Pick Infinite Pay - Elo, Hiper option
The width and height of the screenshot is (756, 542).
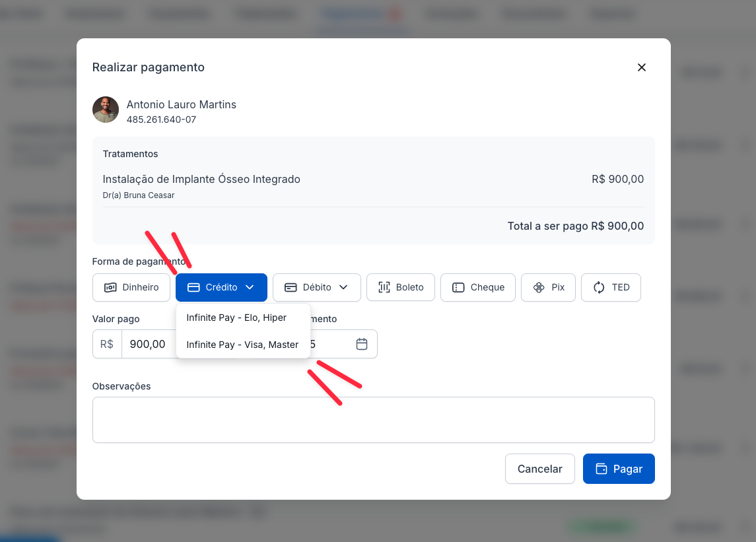point(236,318)
